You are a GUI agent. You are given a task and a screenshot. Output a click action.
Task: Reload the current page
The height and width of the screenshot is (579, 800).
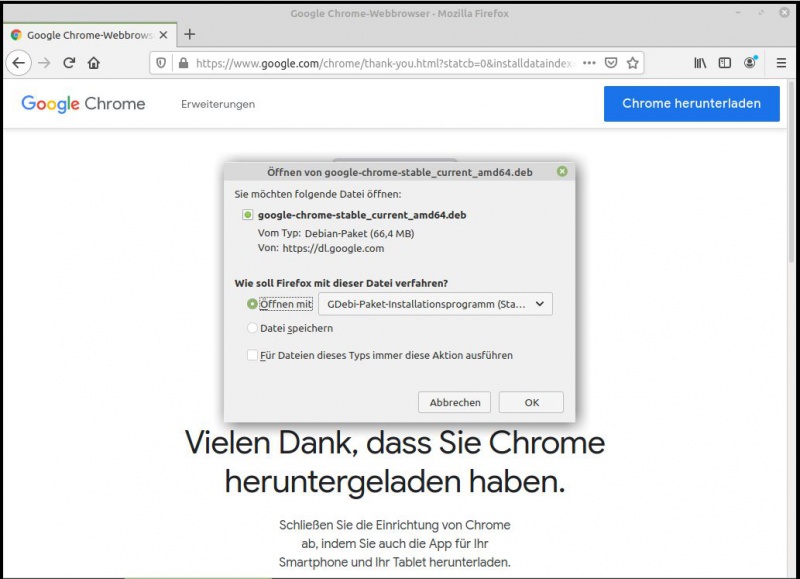(x=69, y=63)
